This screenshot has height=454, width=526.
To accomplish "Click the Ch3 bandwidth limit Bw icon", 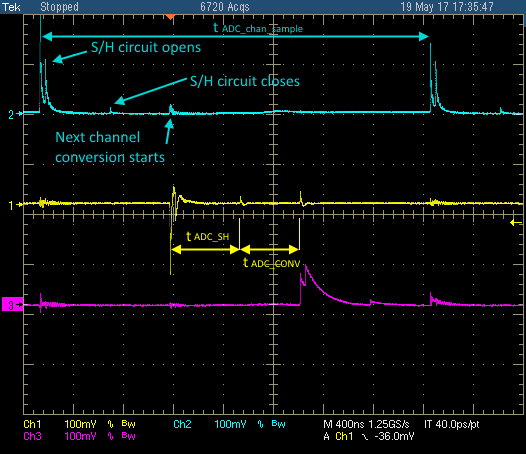I will tap(128, 436).
